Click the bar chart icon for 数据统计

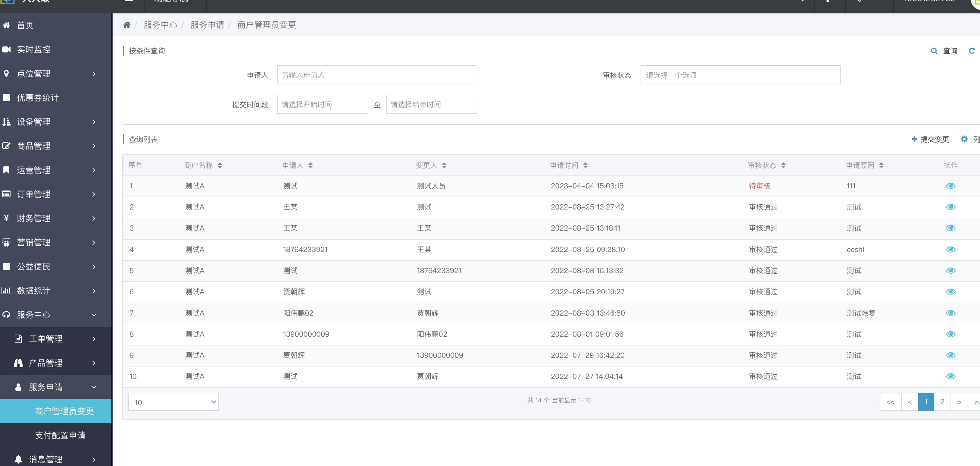click(x=6, y=291)
